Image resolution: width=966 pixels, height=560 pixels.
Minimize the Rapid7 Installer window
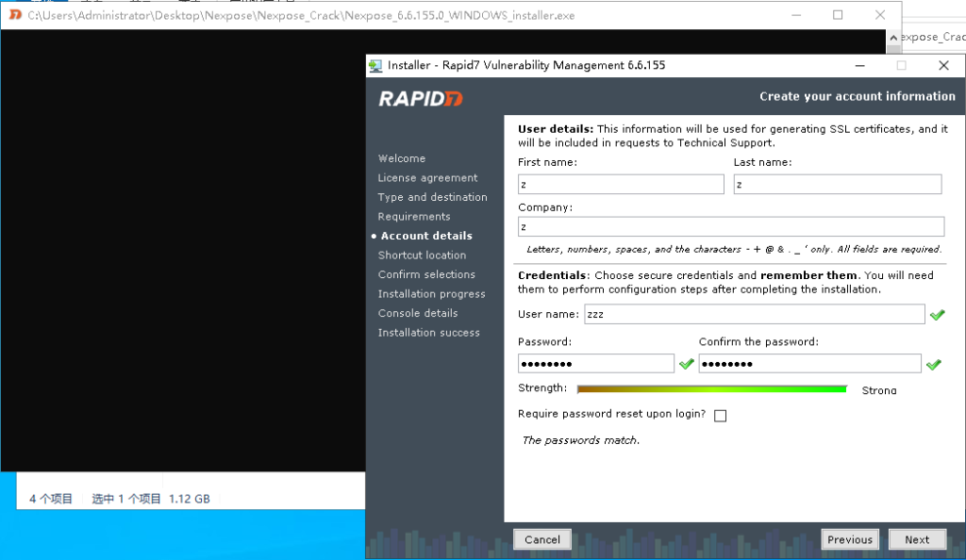point(860,65)
